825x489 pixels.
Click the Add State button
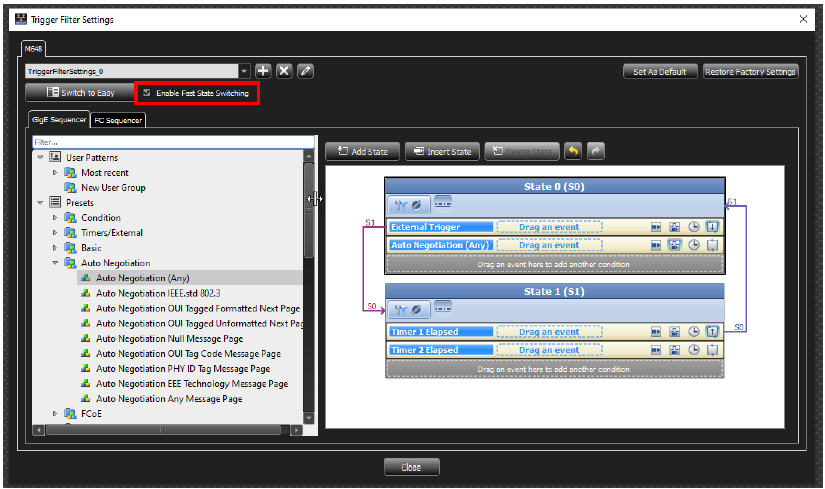tap(363, 151)
